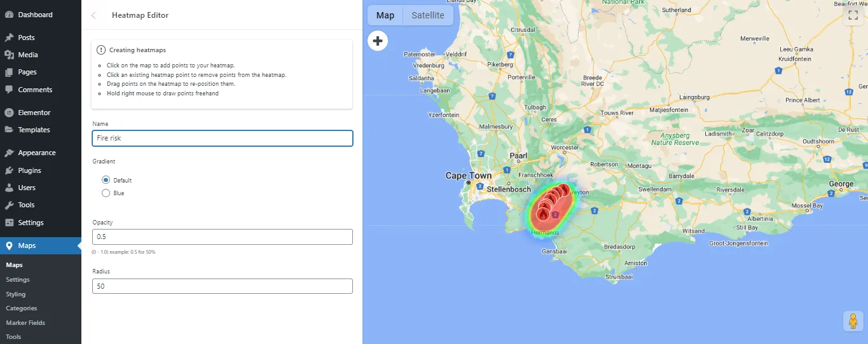The image size is (868, 344).
Task: Open Categories submenu link
Action: tap(22, 308)
